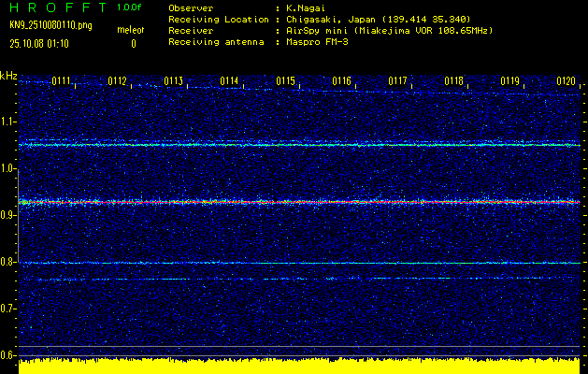
Task: Click the 1.1 kHz axis label
Action: click(x=8, y=122)
